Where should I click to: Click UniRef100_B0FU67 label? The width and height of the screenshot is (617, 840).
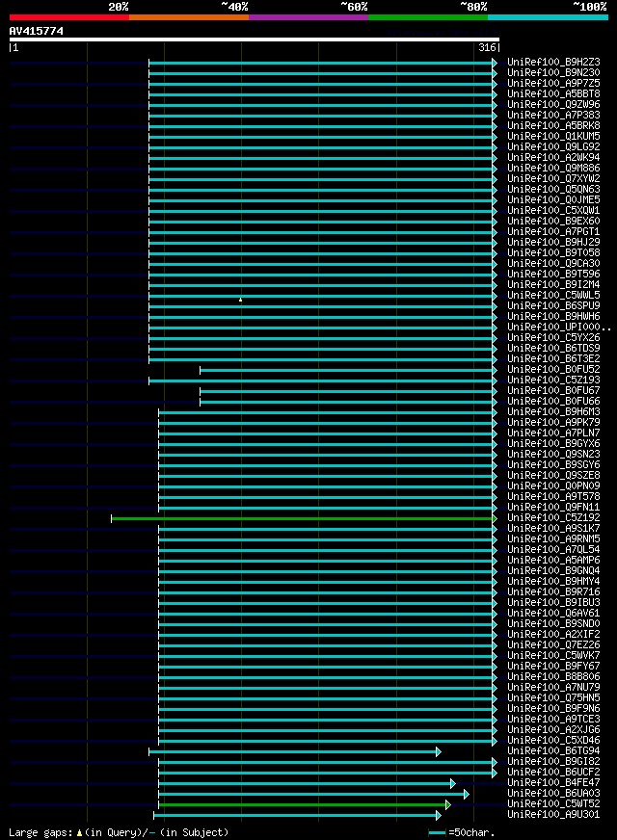tap(553, 391)
